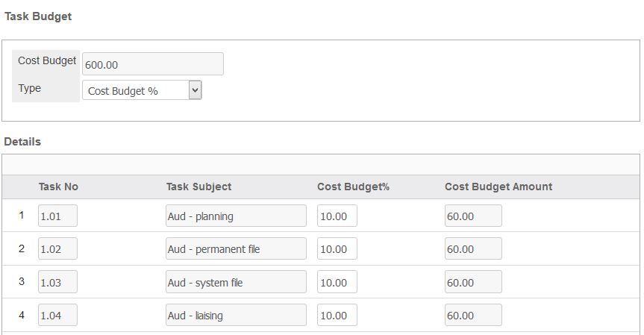Click the Cost Budget field showing 600.00
This screenshot has height=335, width=644.
pyautogui.click(x=153, y=64)
